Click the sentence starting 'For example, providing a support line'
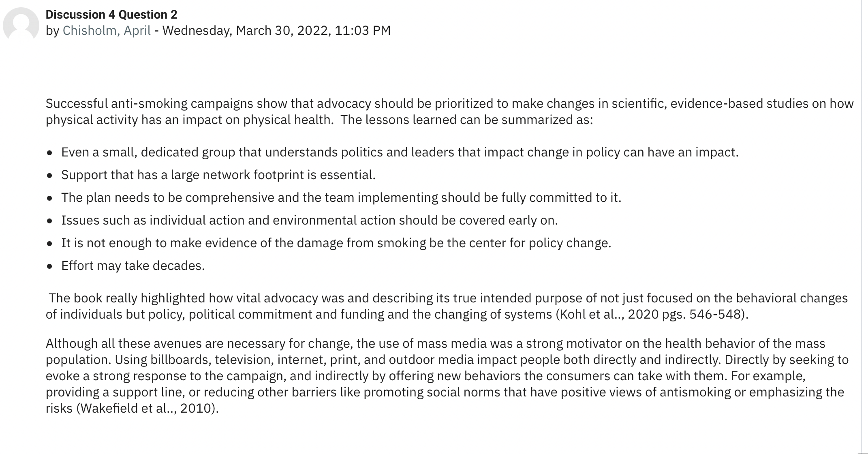The image size is (868, 454). click(445, 392)
